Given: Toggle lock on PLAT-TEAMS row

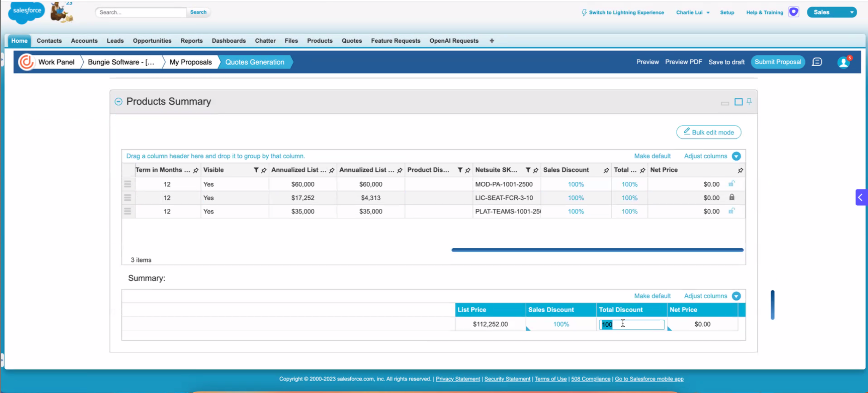Looking at the screenshot, I should click(732, 211).
